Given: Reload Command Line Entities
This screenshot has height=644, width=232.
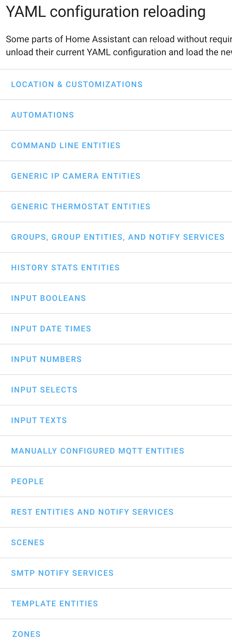Looking at the screenshot, I should (x=66, y=146).
